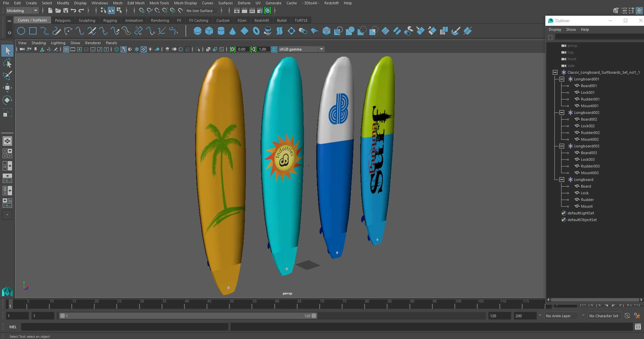
Task: Create a NURBS Cylinder from shelf
Action: click(x=221, y=31)
